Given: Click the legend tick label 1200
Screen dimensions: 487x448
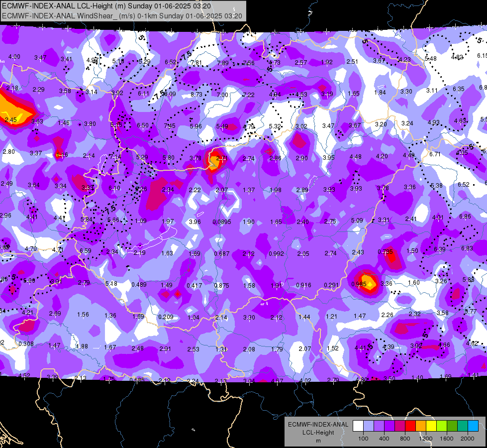Looking at the screenshot, I should coord(425,439).
